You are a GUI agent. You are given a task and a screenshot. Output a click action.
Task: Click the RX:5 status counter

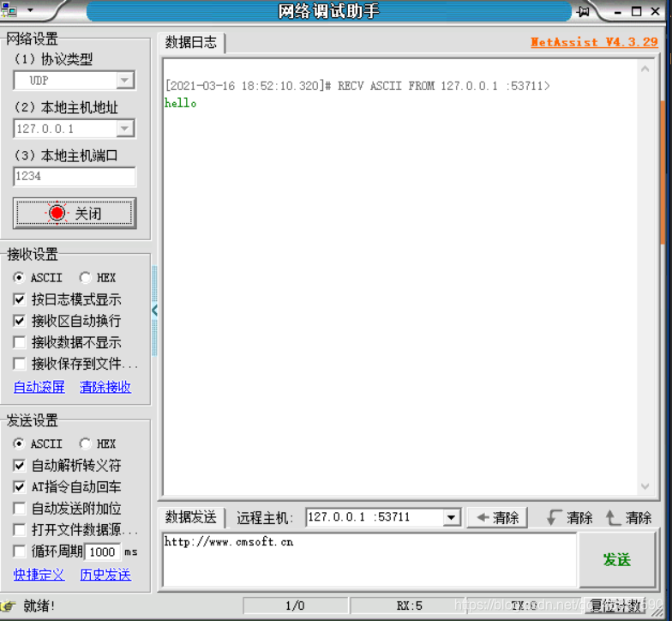coord(410,606)
